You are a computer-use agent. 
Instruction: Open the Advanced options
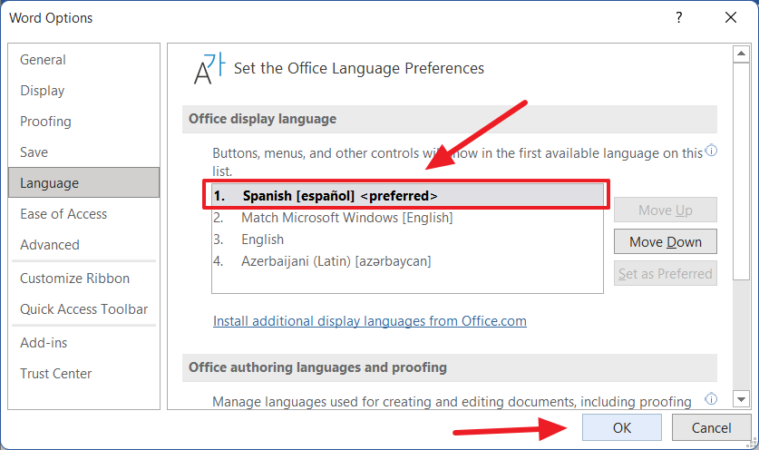tap(84, 245)
